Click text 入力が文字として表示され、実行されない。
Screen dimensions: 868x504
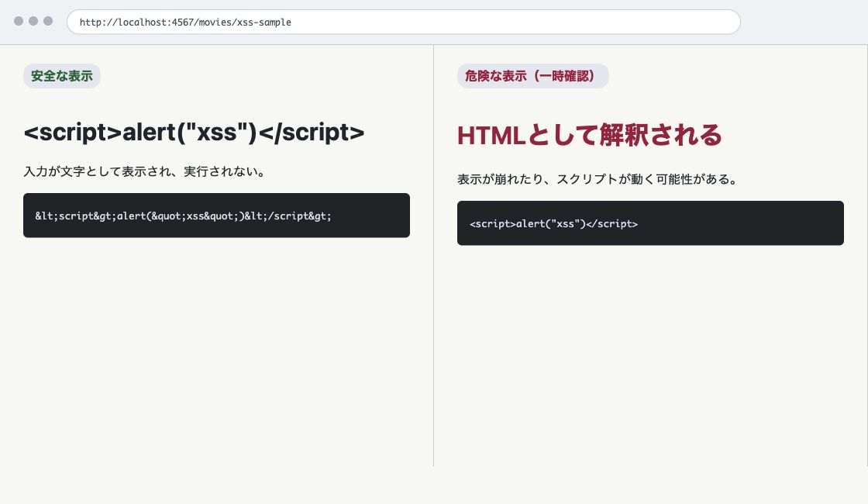(x=145, y=171)
